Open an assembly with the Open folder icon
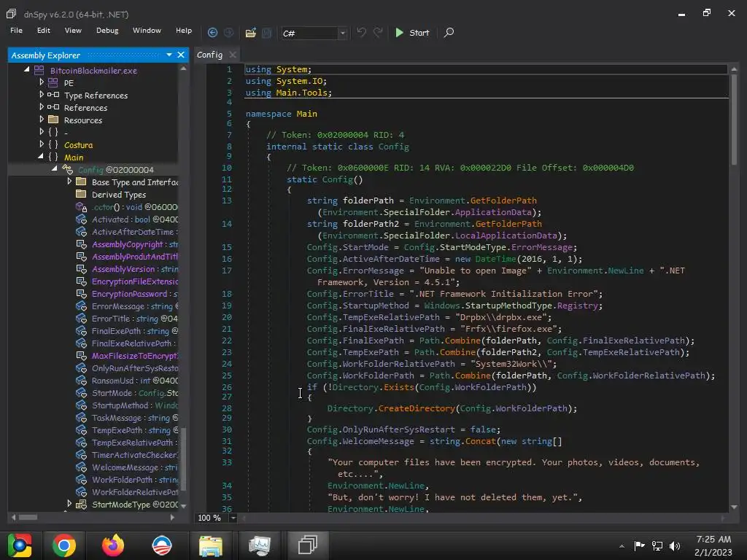The image size is (747, 560). pyautogui.click(x=251, y=32)
